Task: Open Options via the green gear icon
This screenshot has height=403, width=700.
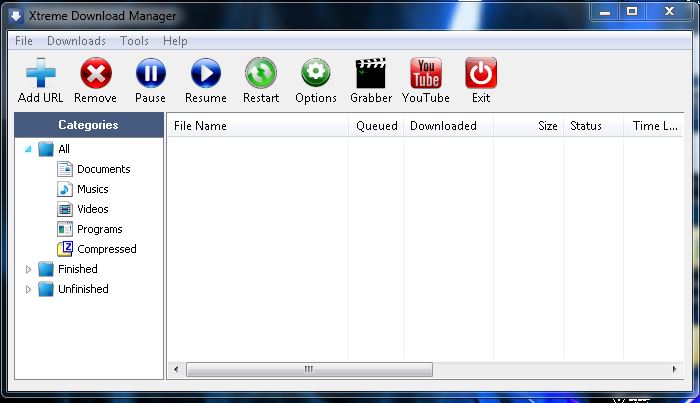Action: [316, 74]
